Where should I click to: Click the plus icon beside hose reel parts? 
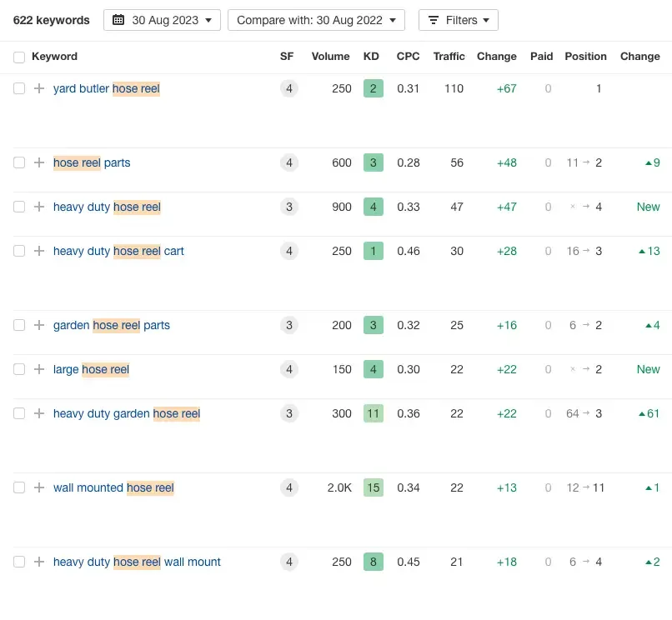38,162
